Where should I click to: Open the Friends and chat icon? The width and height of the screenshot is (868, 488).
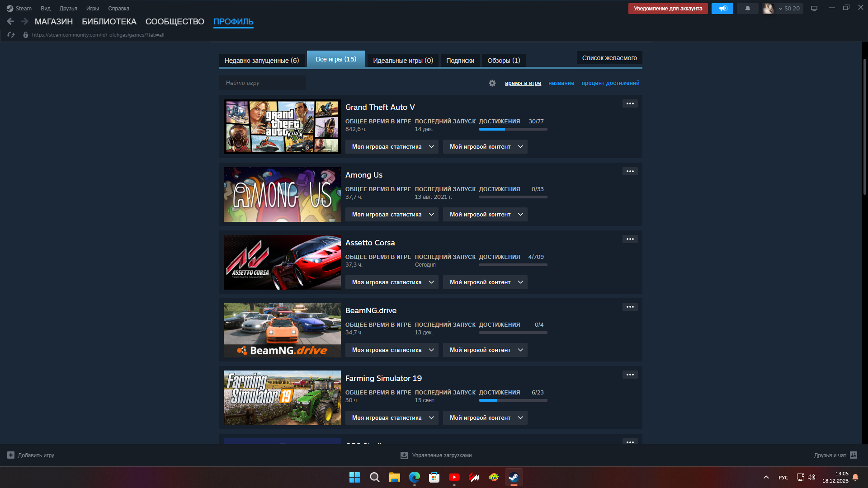coord(854,455)
